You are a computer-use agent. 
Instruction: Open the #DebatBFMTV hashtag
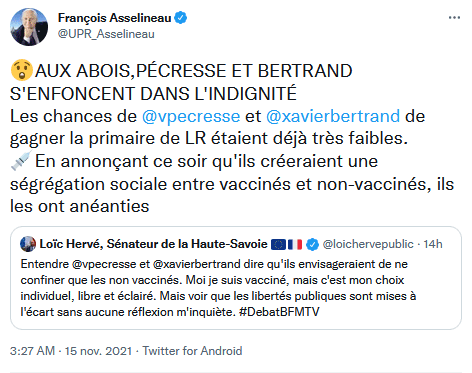pyautogui.click(x=279, y=312)
